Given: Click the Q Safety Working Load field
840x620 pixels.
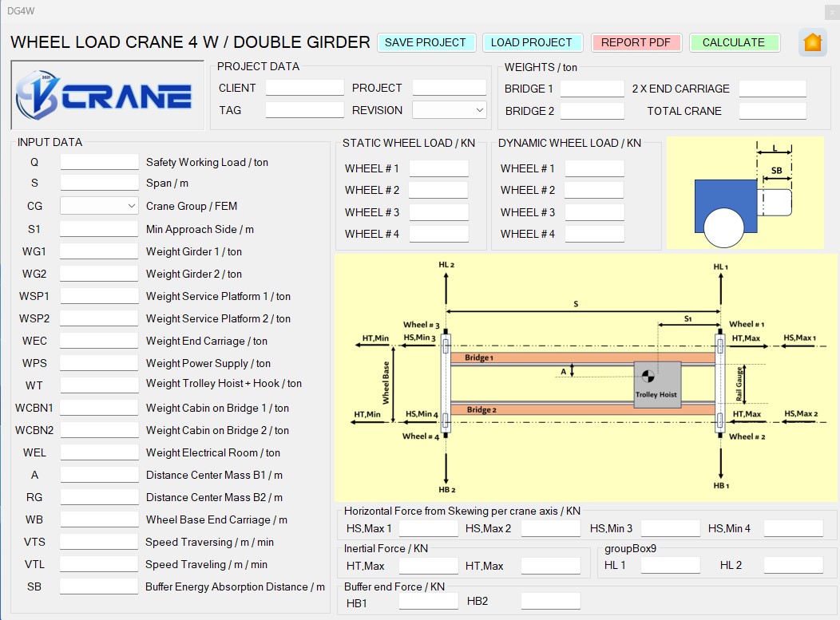Looking at the screenshot, I should tap(99, 162).
